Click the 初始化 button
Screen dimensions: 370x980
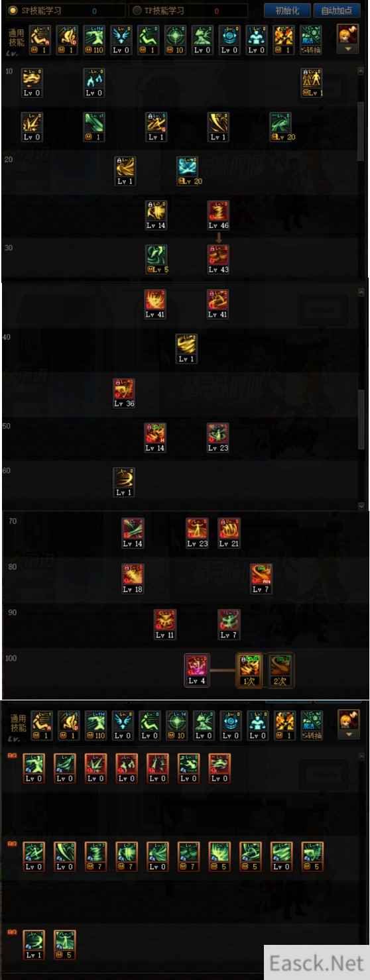[287, 11]
